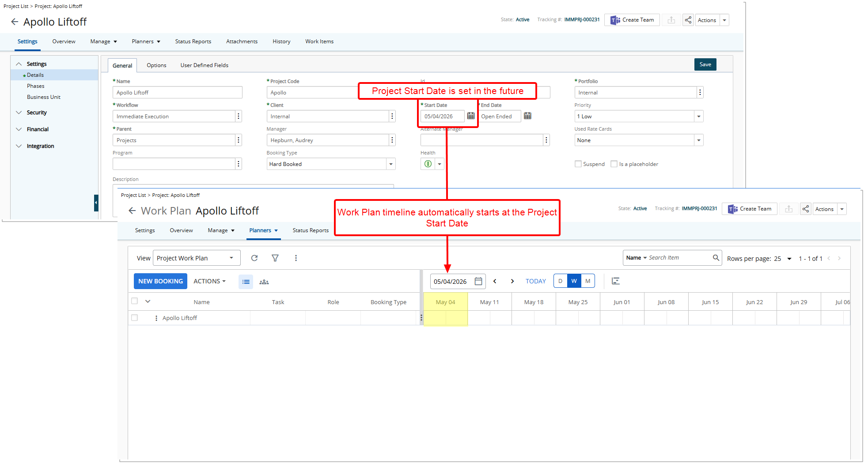Open the kebab more-options menu beside the filter
Viewport: 868px width, 467px height.
coord(296,258)
